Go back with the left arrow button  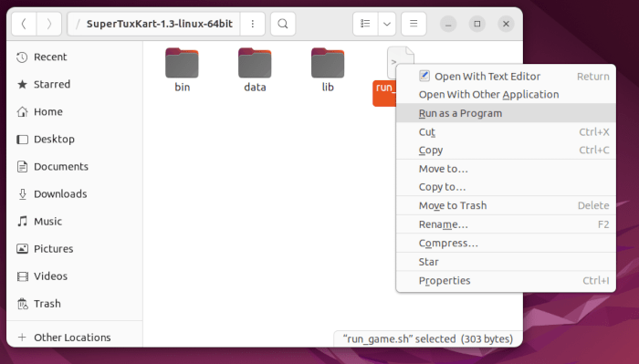pos(24,24)
